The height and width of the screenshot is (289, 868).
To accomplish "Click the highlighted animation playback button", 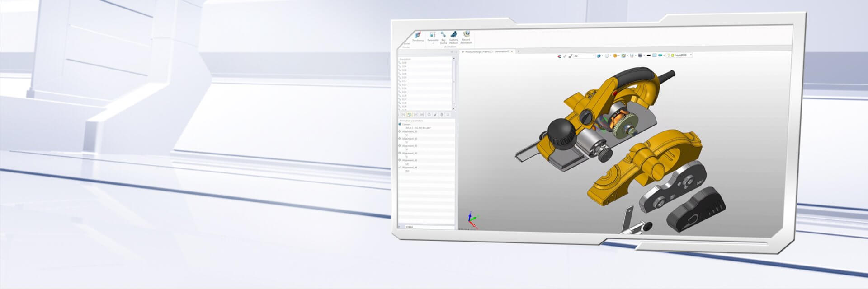I will tap(410, 115).
